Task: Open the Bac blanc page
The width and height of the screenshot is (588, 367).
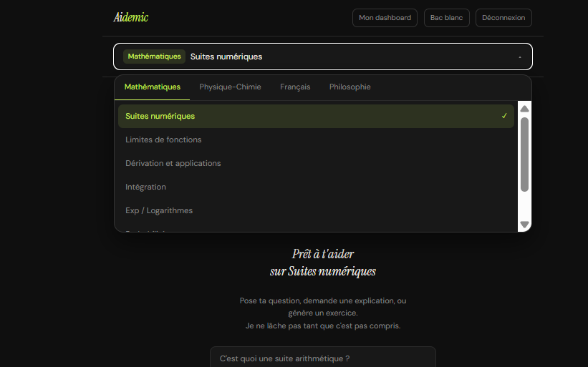Action: coord(446,18)
